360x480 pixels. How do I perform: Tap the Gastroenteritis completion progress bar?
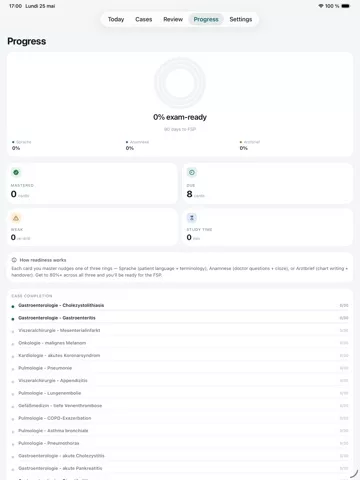pyautogui.click(x=183, y=323)
